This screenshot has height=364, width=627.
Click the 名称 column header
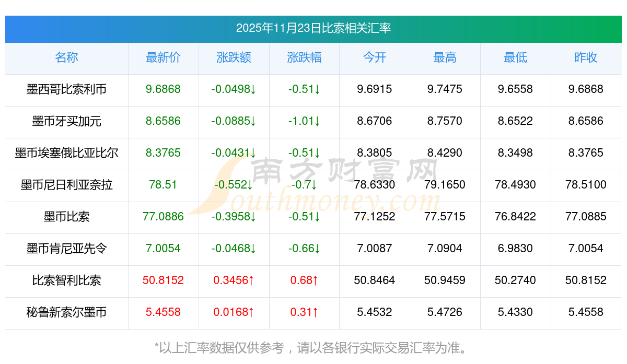(x=66, y=57)
